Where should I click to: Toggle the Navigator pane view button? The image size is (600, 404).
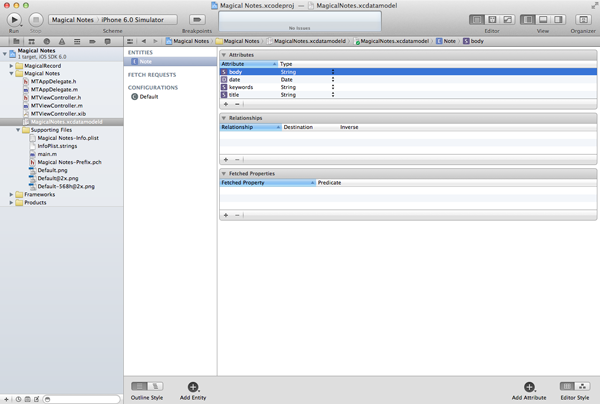[528, 20]
